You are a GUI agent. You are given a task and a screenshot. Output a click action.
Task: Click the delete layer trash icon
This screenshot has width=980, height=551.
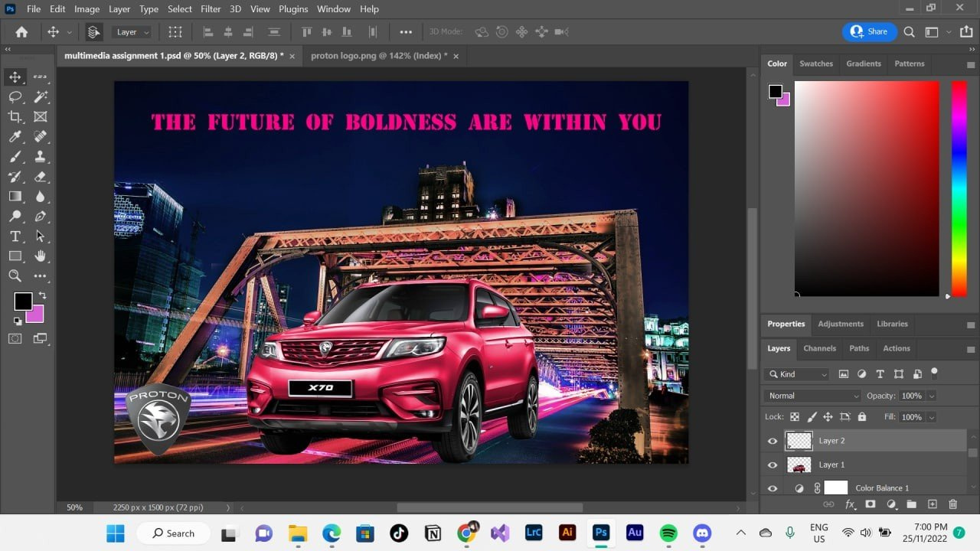(952, 504)
